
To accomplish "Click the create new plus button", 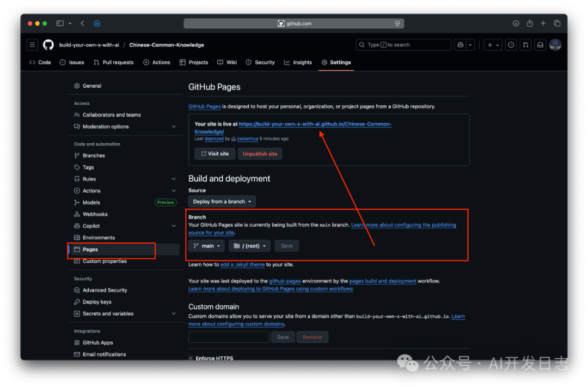I will 493,45.
